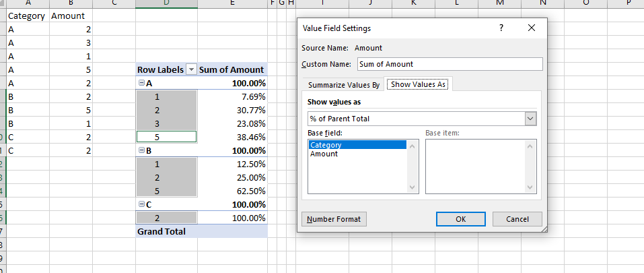Select column E header
Image resolution: width=644 pixels, height=273 pixels.
click(232, 3)
